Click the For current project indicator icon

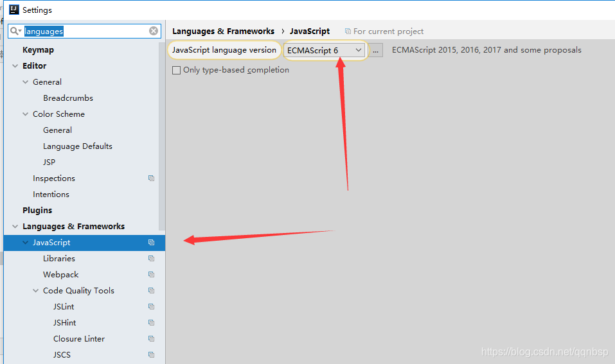pos(348,31)
